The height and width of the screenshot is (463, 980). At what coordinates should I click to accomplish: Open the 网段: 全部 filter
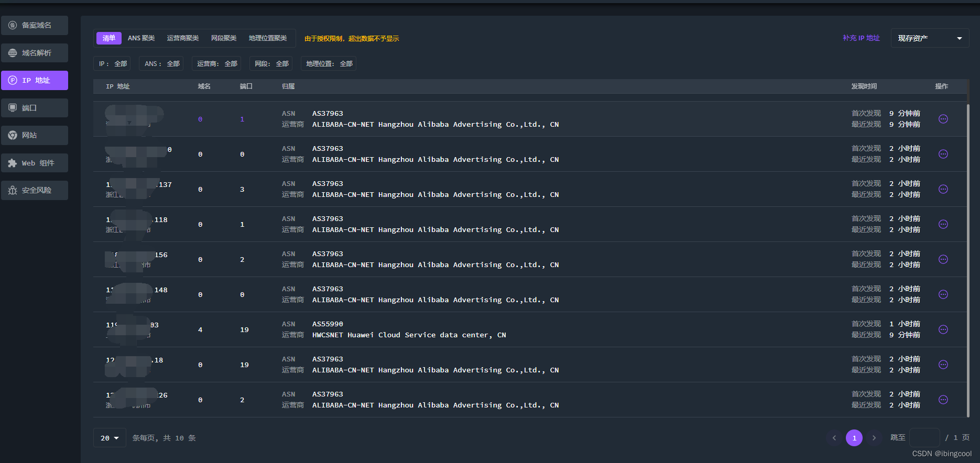tap(271, 63)
